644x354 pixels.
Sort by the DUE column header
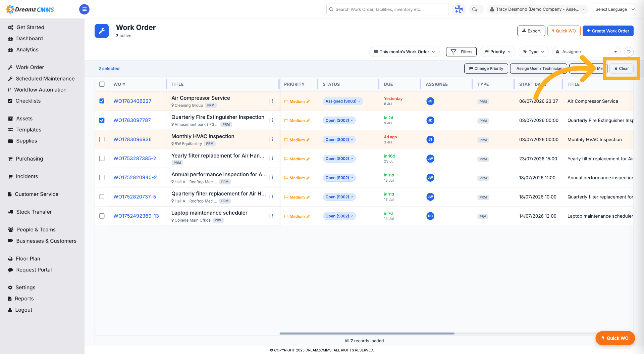pos(388,84)
